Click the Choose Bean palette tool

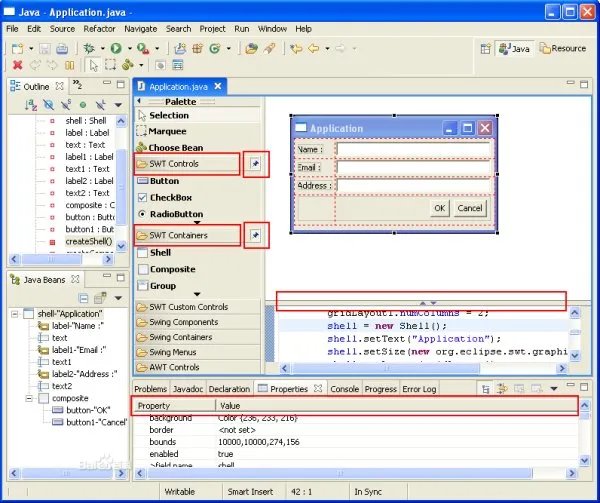tap(176, 147)
